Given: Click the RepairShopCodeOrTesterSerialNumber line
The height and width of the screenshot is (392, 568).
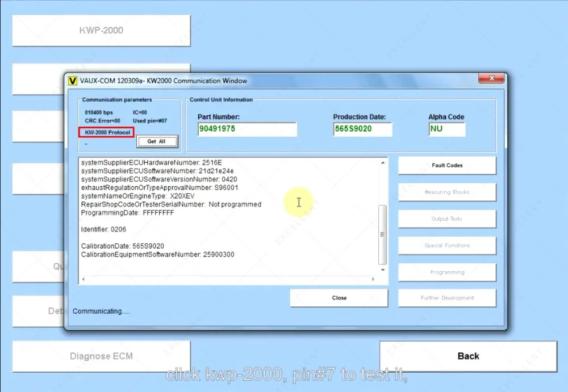Looking at the screenshot, I should (171, 204).
